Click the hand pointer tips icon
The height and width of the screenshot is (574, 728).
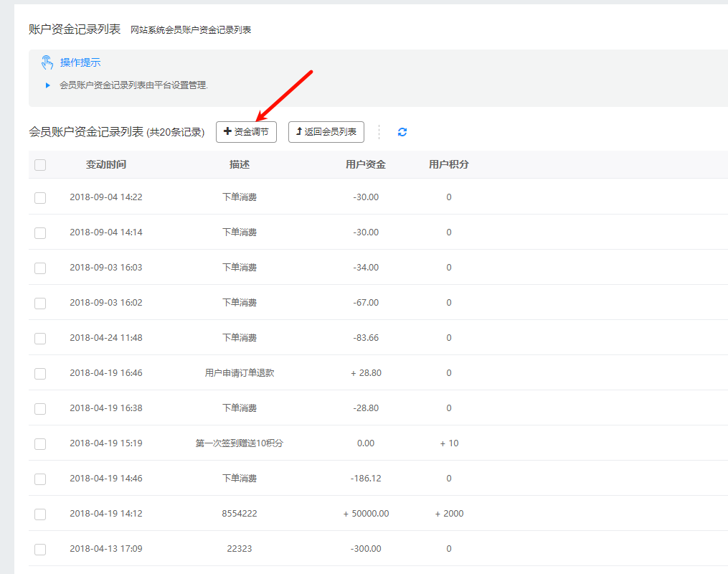click(x=47, y=62)
